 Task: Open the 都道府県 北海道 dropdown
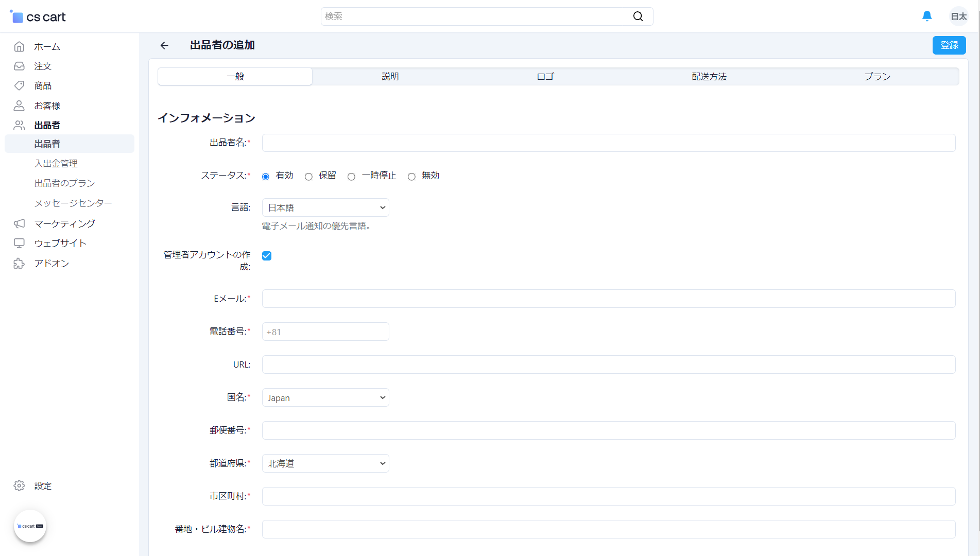(x=325, y=463)
